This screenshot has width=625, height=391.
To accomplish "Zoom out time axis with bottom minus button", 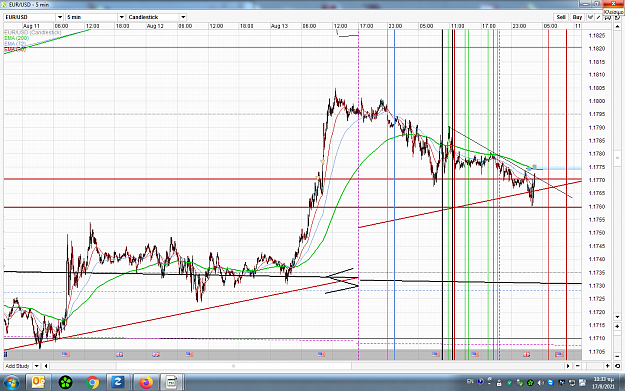I will pyautogui.click(x=578, y=366).
